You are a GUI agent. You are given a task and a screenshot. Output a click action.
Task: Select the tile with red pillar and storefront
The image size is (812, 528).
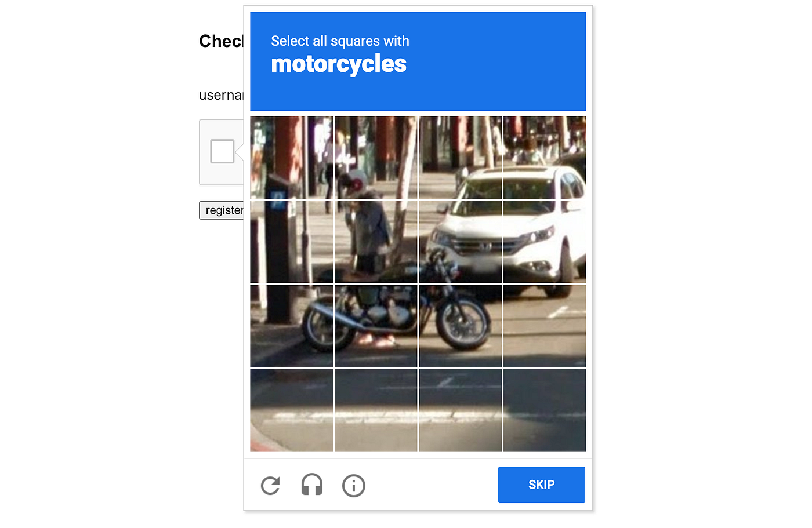click(x=292, y=158)
